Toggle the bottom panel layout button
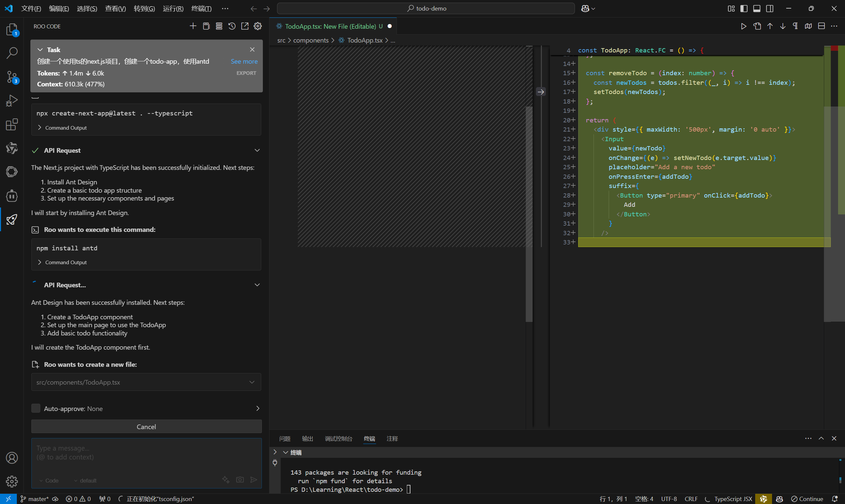The height and width of the screenshot is (504, 845). (757, 9)
